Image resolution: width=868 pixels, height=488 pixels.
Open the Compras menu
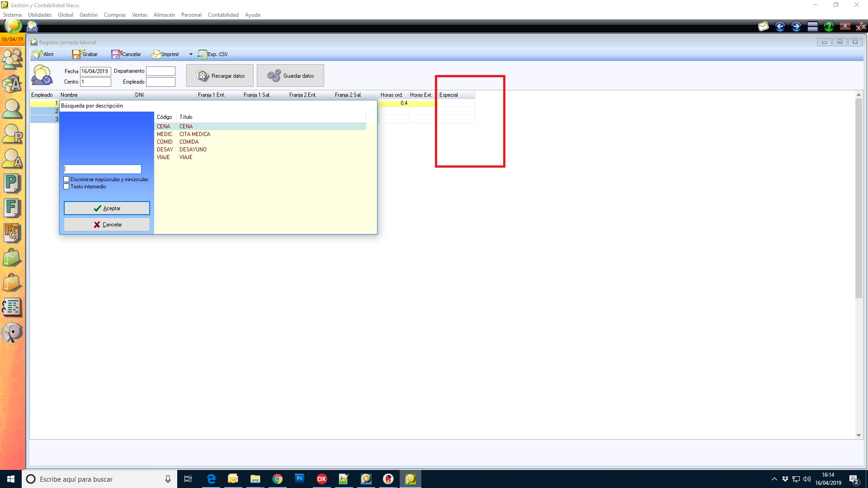pos(115,15)
